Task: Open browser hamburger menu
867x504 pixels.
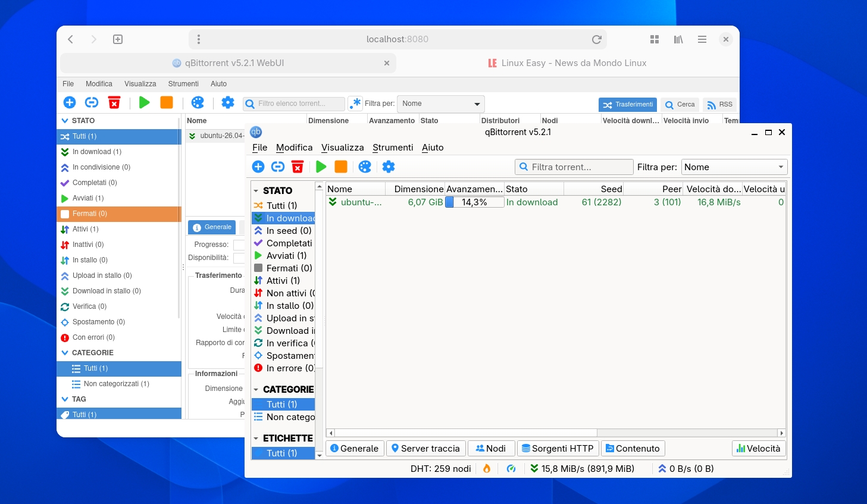Action: [x=702, y=39]
